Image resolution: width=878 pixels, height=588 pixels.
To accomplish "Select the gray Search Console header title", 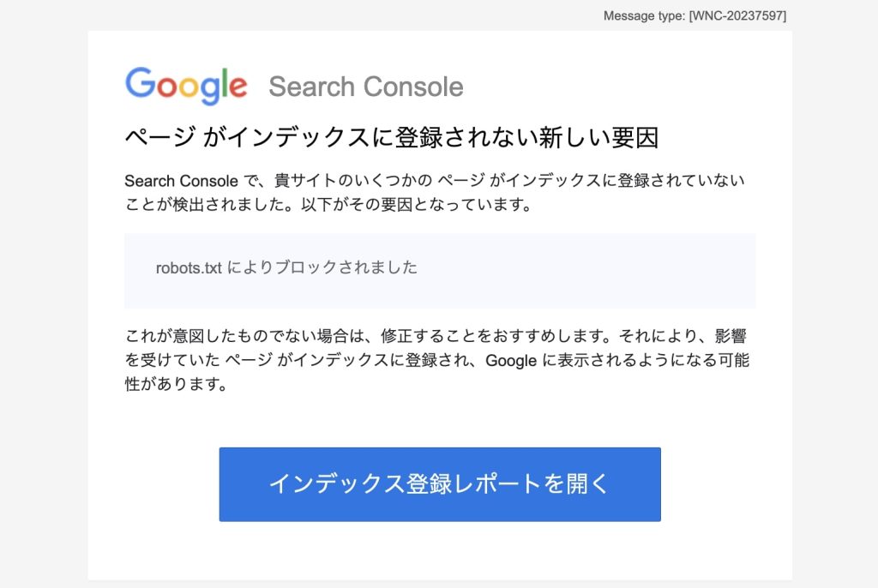I will coord(366,87).
